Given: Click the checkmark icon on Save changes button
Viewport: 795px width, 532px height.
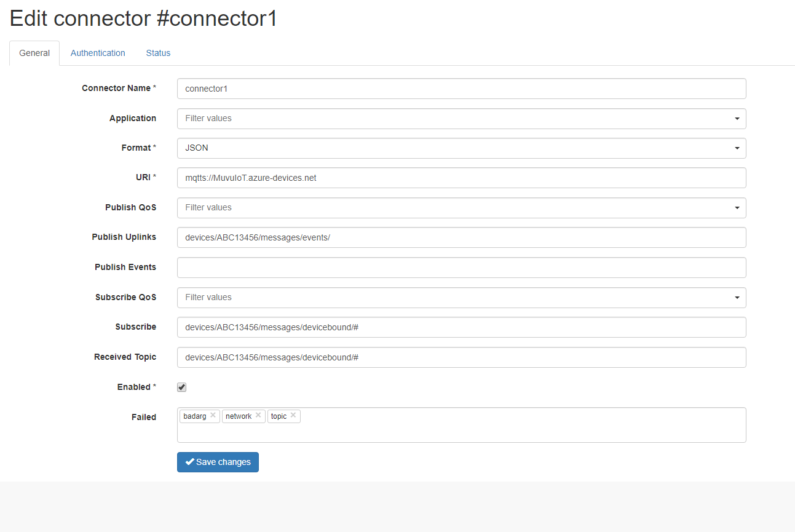Looking at the screenshot, I should tap(189, 462).
